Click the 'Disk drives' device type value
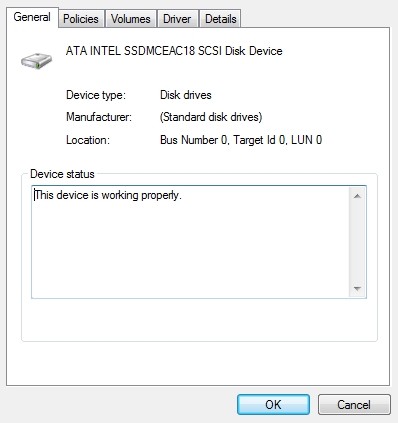Screen dimensions: 398x423 [x=186, y=95]
